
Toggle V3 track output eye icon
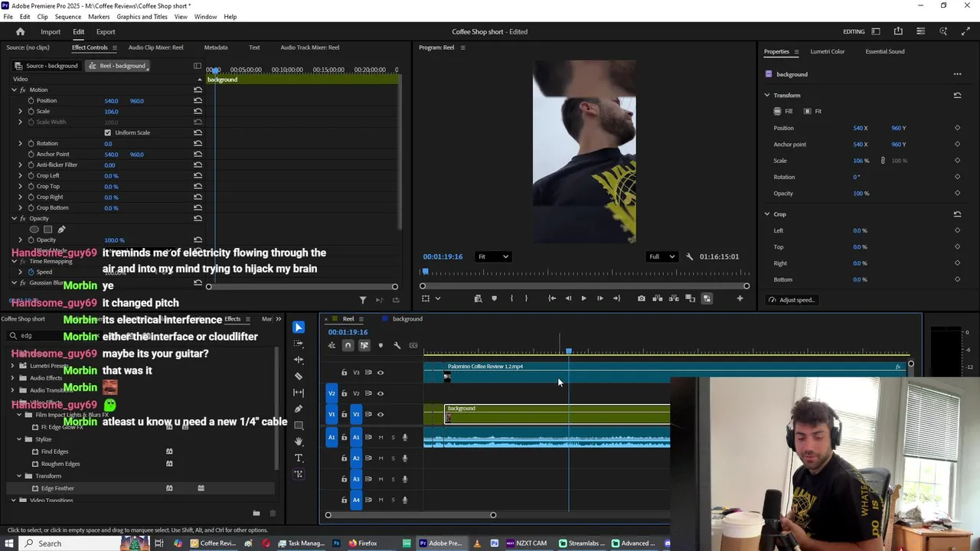(x=381, y=373)
